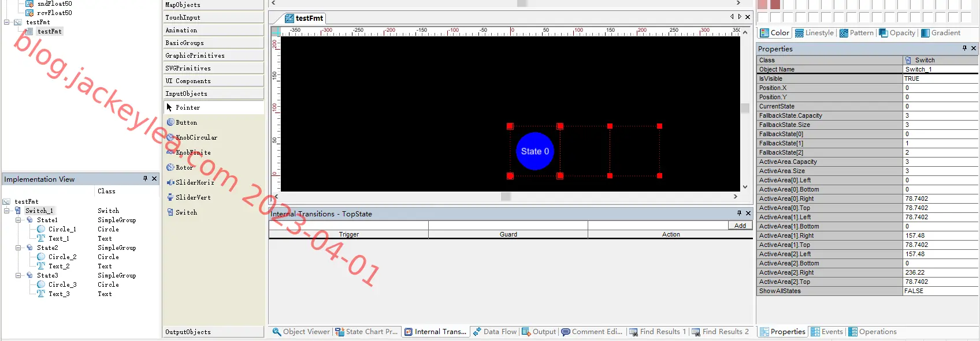Select Text_1 in Implementation View

click(58, 238)
